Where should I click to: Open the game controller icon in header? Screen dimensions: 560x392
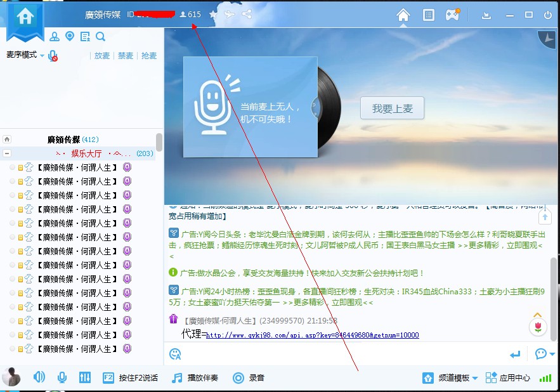pos(452,15)
